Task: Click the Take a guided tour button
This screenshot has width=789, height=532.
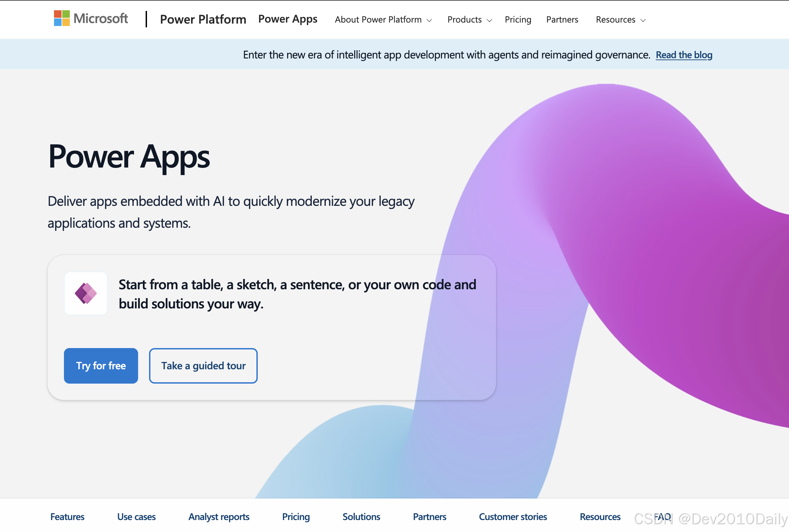Action: click(x=203, y=366)
